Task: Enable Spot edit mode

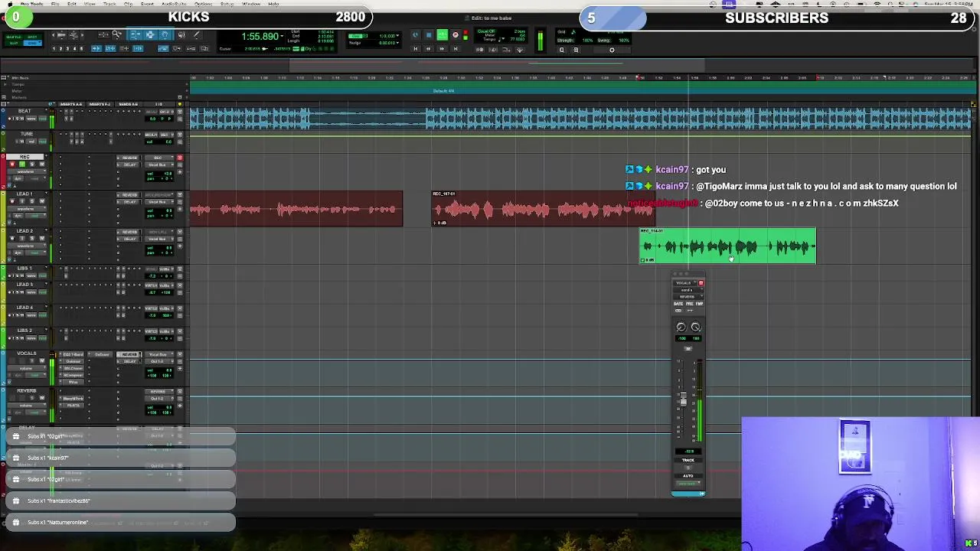Action: coord(32,37)
